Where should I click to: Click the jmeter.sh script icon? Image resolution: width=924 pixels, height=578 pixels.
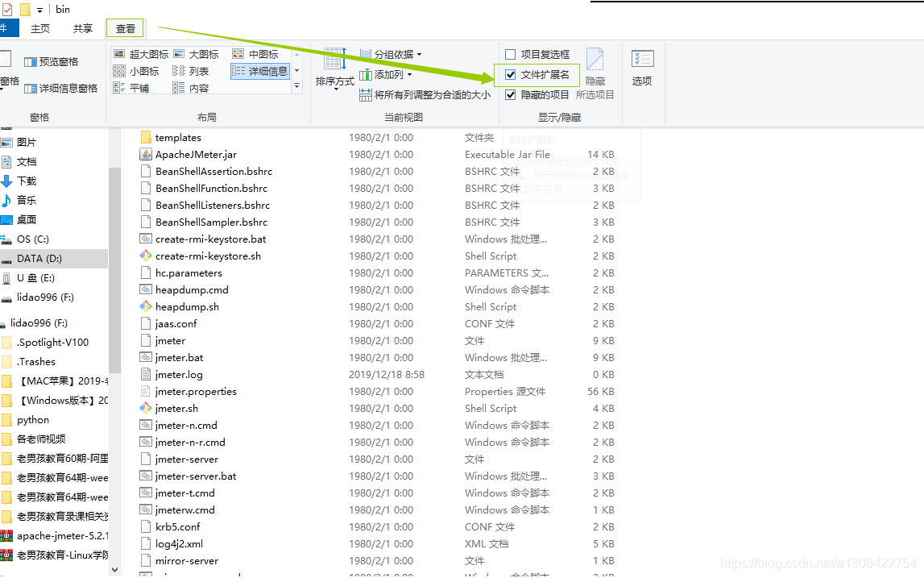[x=146, y=408]
